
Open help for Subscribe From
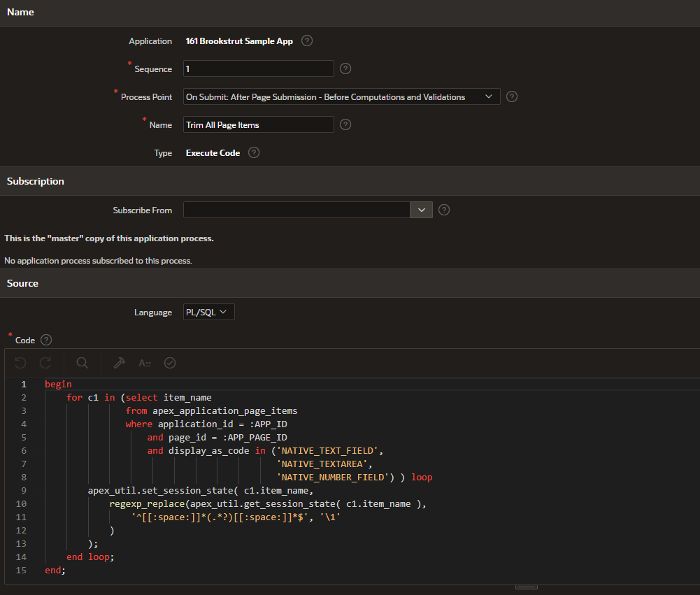click(x=444, y=210)
